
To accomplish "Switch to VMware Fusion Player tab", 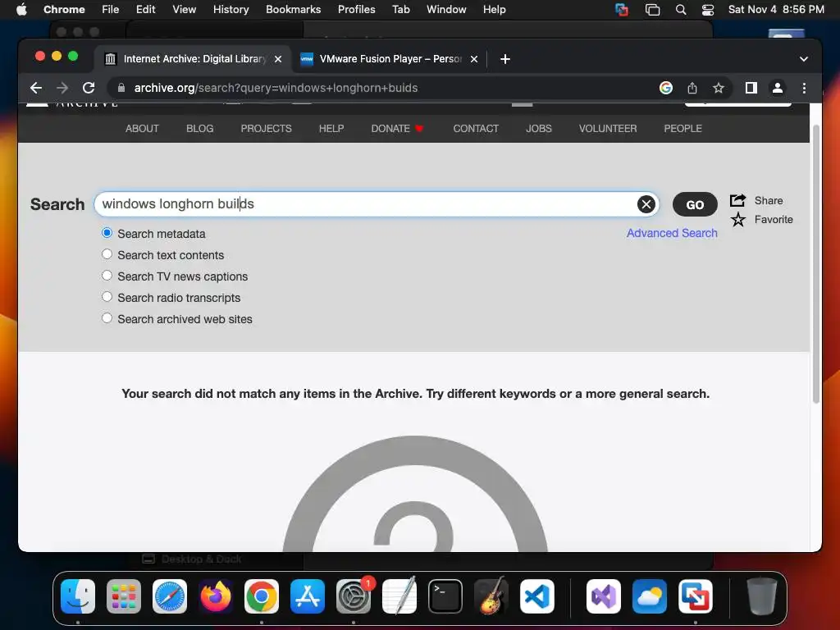I will pyautogui.click(x=390, y=59).
